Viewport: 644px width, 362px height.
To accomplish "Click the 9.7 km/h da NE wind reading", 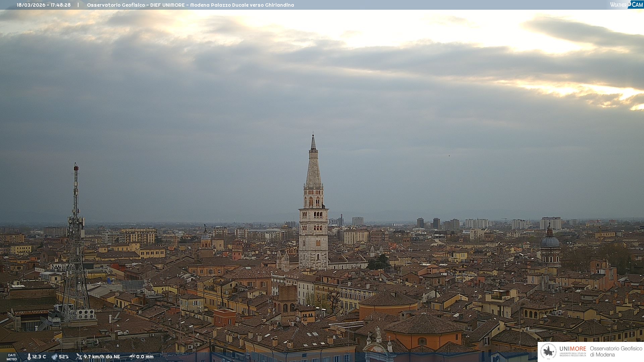I will pos(102,357).
